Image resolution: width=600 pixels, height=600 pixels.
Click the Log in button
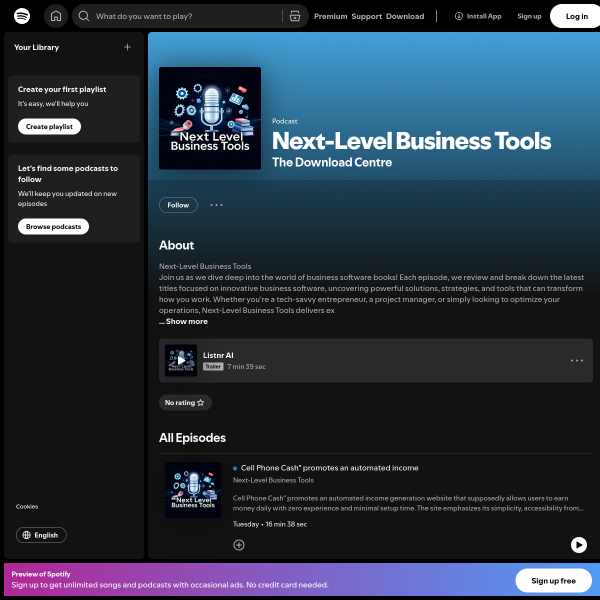click(576, 16)
